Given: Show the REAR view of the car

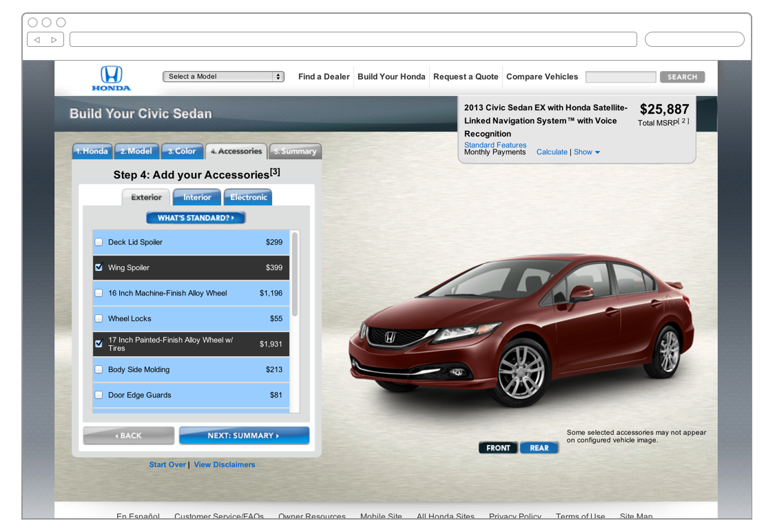Looking at the screenshot, I should 539,448.
